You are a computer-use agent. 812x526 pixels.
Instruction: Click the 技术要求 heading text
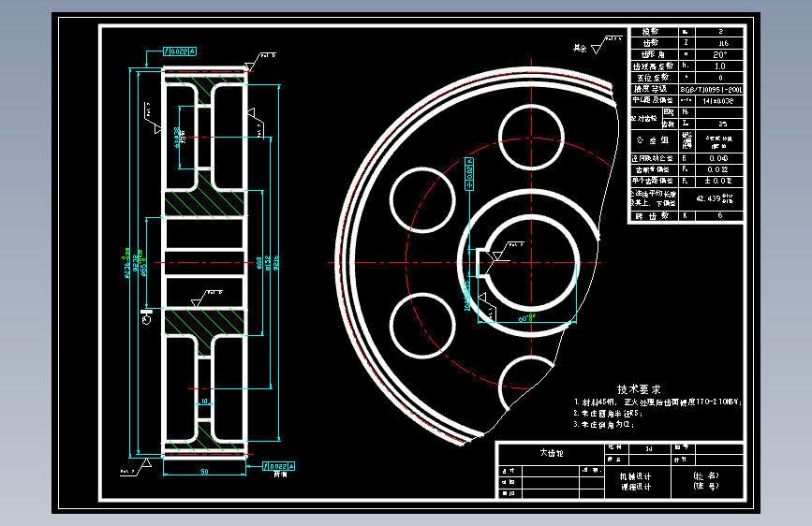point(639,389)
